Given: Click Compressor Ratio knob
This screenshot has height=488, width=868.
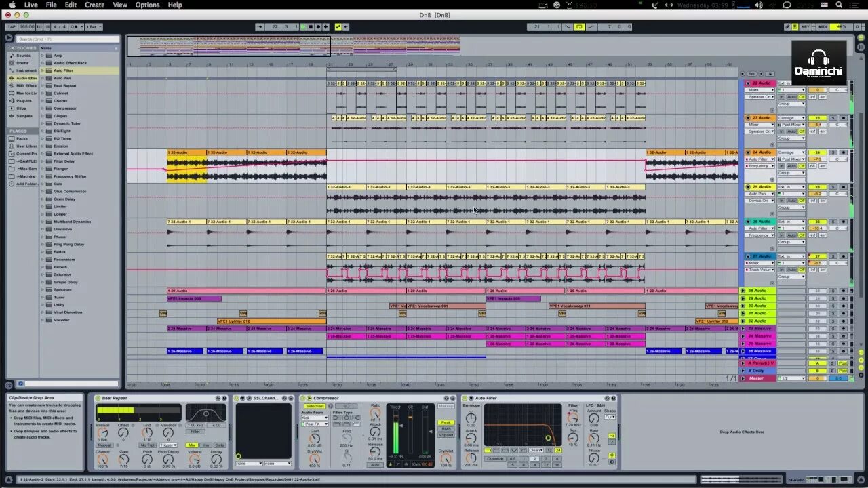Looking at the screenshot, I should click(375, 413).
